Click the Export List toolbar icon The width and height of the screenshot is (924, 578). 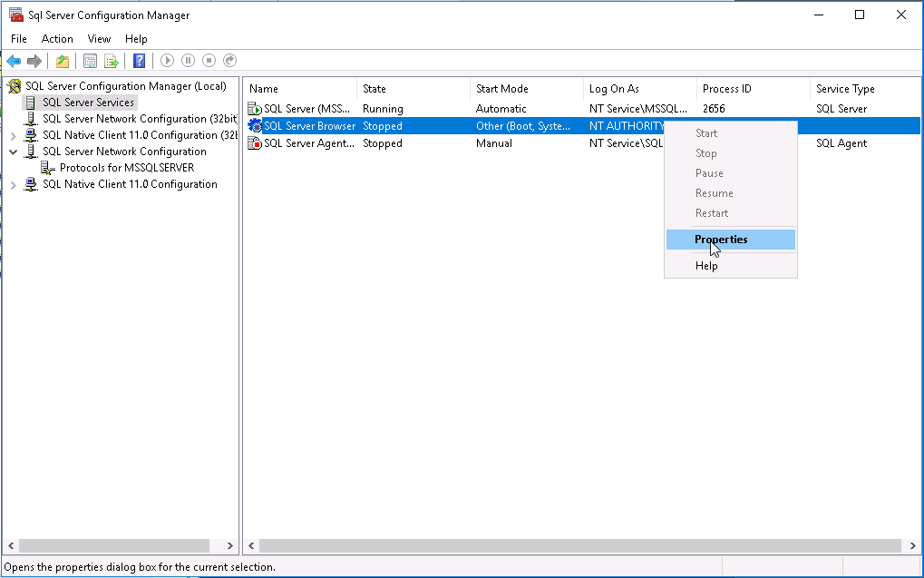coord(112,61)
